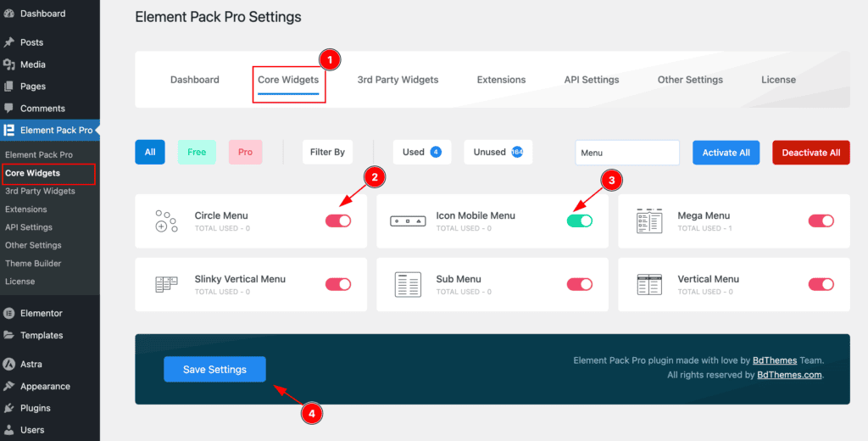Click the Users icon in sidebar

pos(8,430)
